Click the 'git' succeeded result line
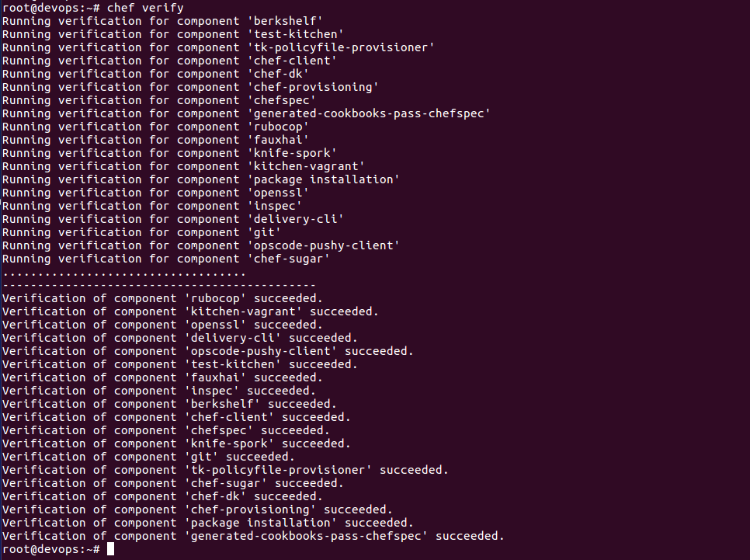This screenshot has height=560, width=750. 148,457
